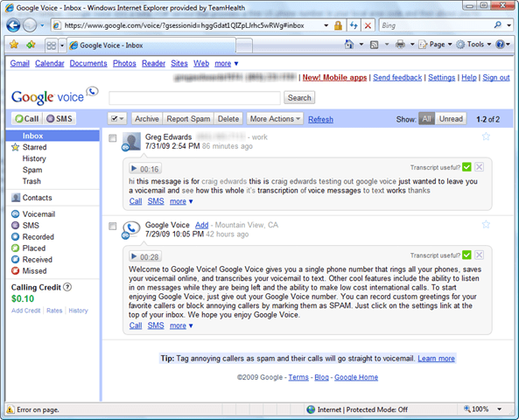This screenshot has width=519, height=420.
Task: Mark Google Voice transcript not useful X
Action: tap(479, 255)
